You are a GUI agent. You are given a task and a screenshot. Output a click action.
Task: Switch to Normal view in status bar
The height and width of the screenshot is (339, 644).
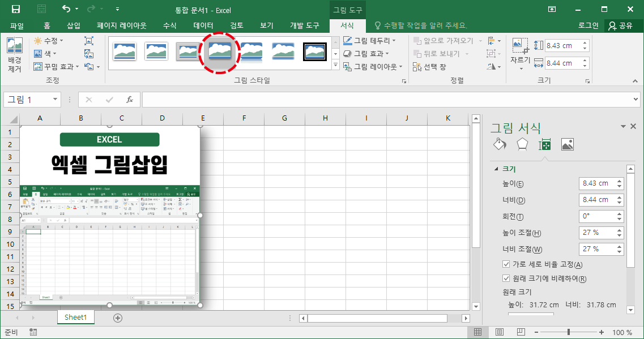point(477,332)
